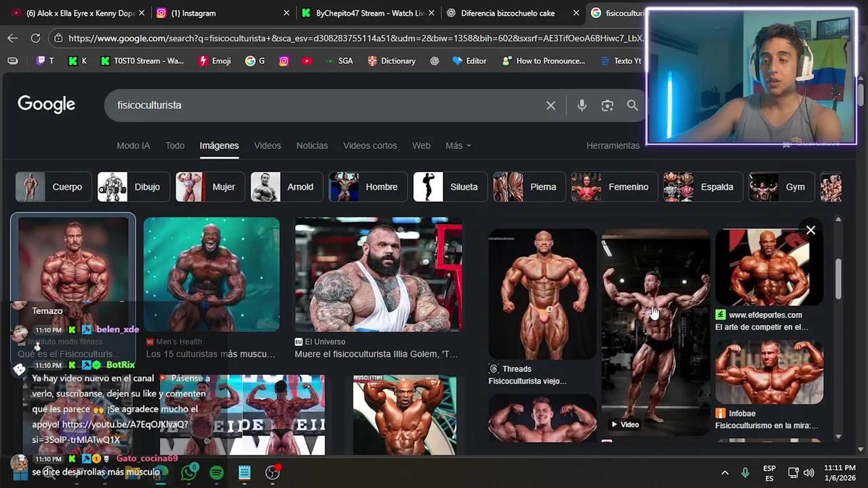Image resolution: width=868 pixels, height=488 pixels.
Task: Open the Twitch bookmark labeled T
Action: coord(45,60)
